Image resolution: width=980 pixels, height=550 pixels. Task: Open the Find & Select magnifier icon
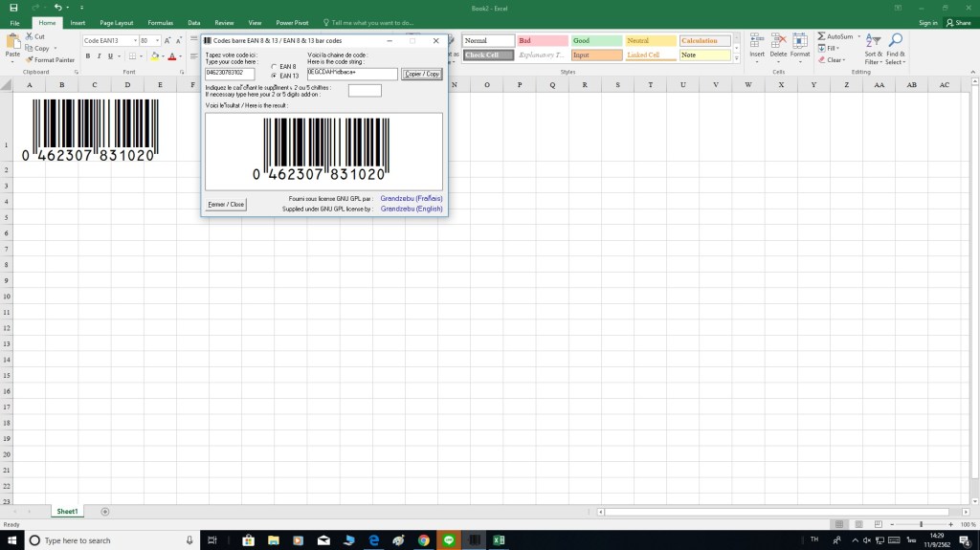pos(895,42)
